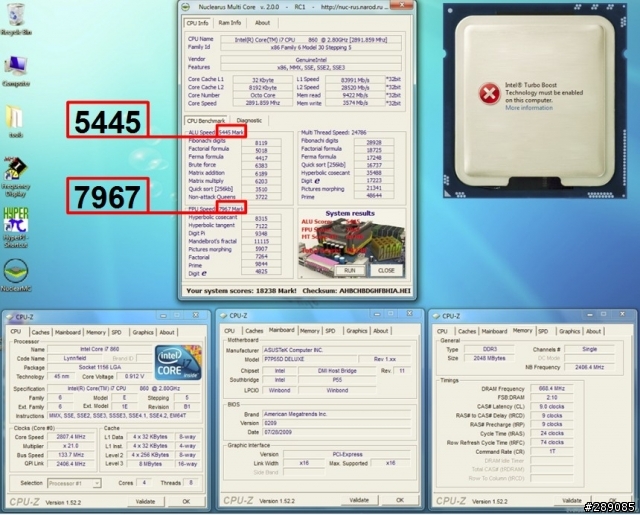Launch the Frequency Display desktop shortcut

pyautogui.click(x=16, y=176)
